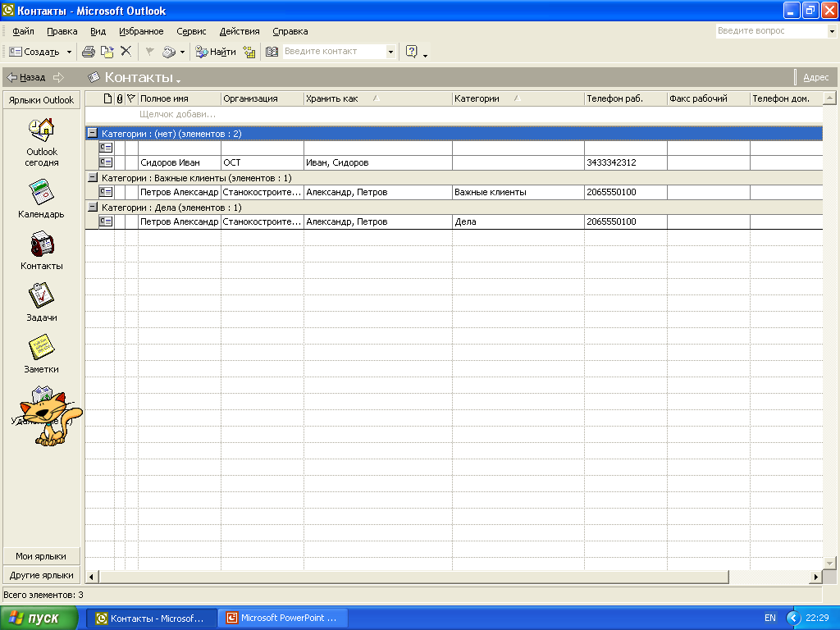This screenshot has width=840, height=630.
Task: Click the Move to Folder icon
Action: click(107, 52)
